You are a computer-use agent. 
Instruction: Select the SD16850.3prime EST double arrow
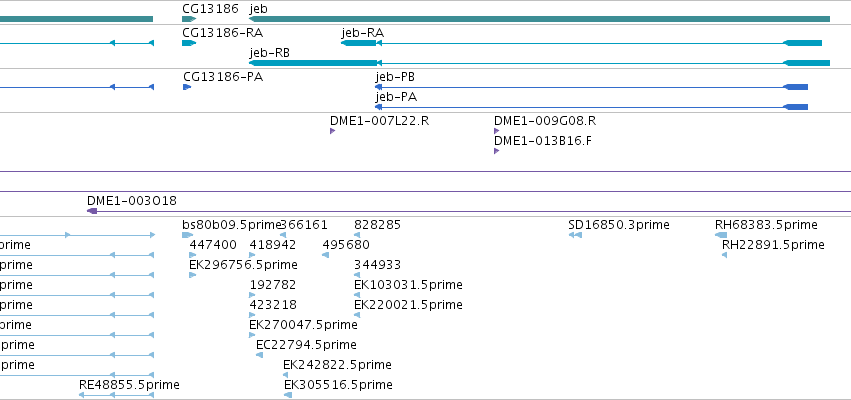[575, 235]
